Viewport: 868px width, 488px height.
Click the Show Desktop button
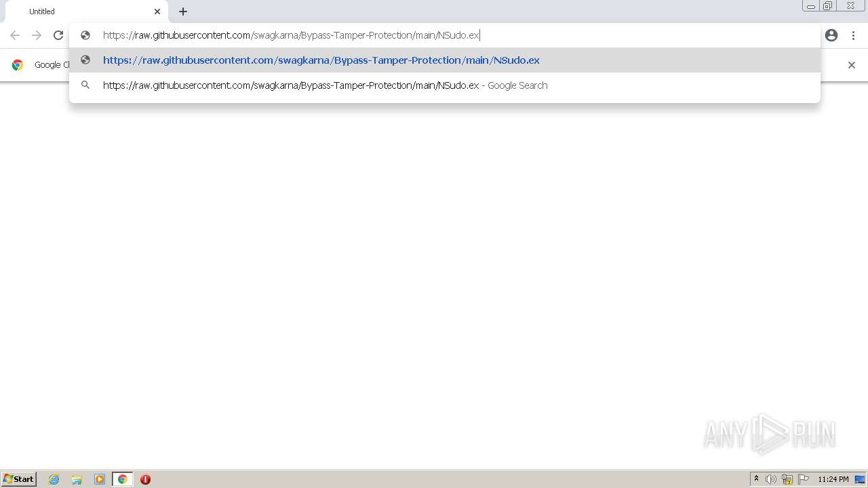click(x=860, y=479)
